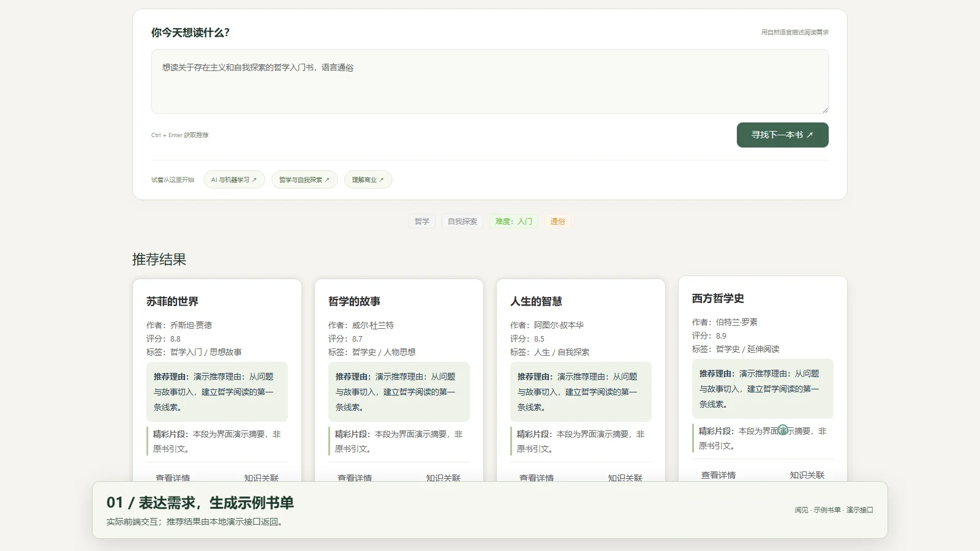980x551 pixels.
Task: Click tags line 哲学史 / 人物思想
Action: (x=372, y=352)
